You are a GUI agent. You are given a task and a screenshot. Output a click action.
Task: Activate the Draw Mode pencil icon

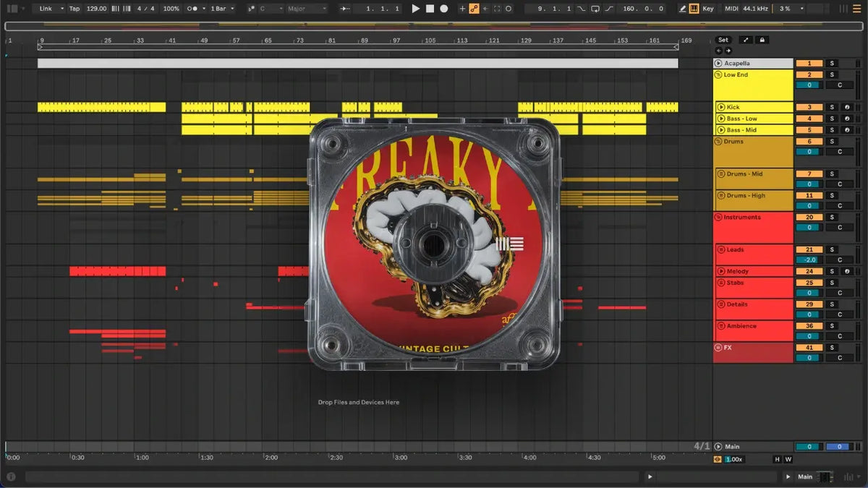683,9
